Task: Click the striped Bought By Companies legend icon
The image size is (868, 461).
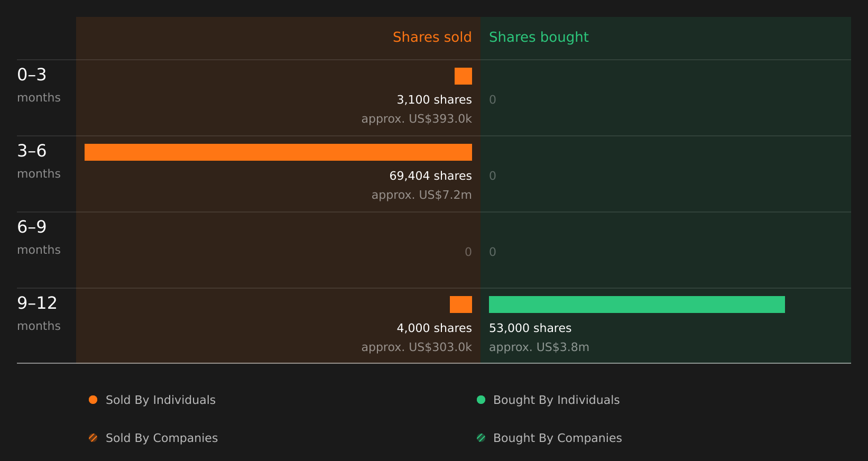Action: 481,438
